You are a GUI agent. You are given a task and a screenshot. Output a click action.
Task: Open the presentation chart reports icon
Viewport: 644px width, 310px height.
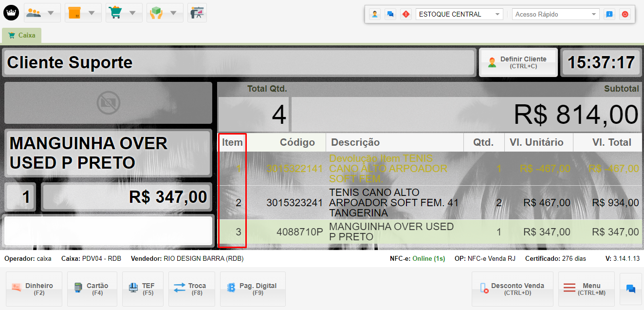coord(197,13)
